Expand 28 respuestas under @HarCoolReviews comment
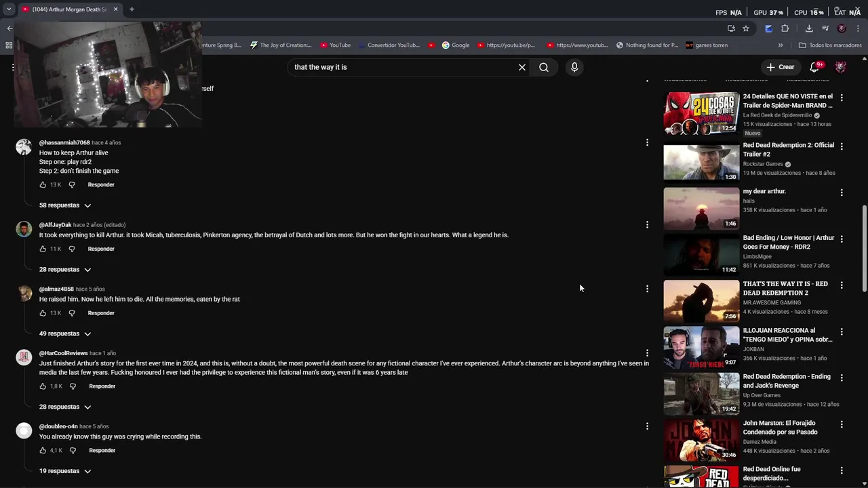Image resolution: width=868 pixels, height=488 pixels. pos(65,407)
